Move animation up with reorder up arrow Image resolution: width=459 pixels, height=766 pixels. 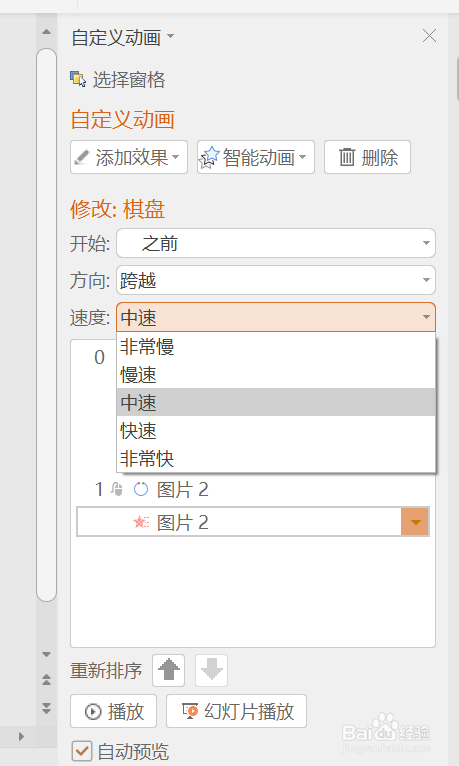tap(168, 670)
